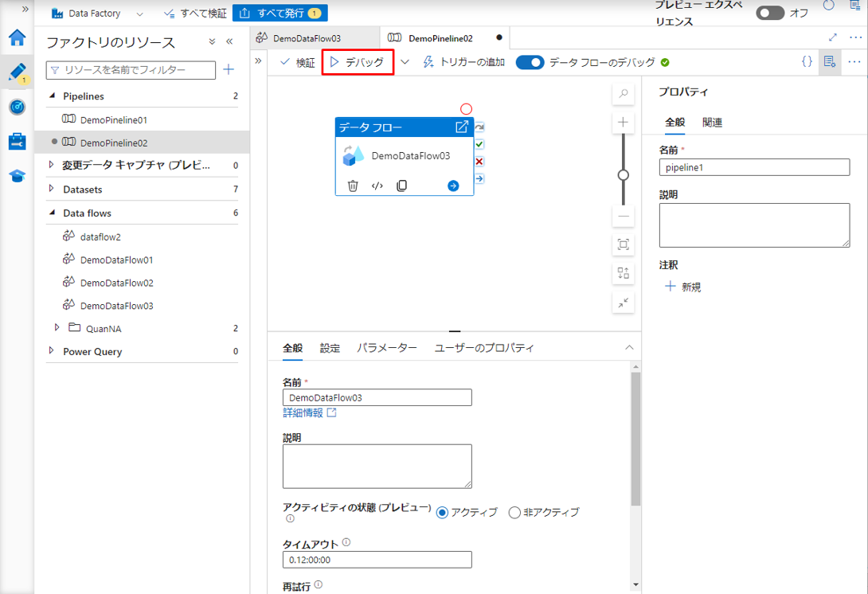Open debug options dropdown arrow
The width and height of the screenshot is (868, 594).
(x=405, y=62)
